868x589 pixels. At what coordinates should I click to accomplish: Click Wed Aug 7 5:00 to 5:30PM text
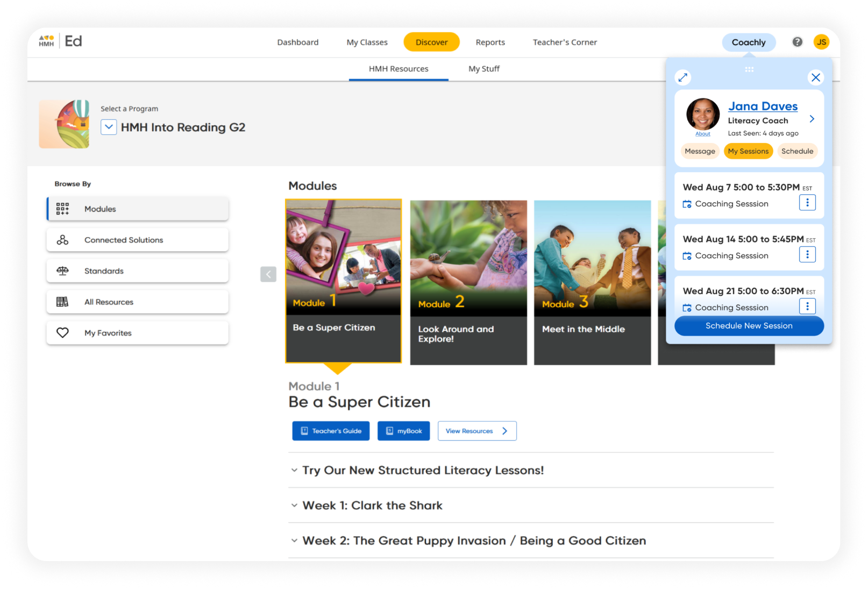pyautogui.click(x=741, y=187)
